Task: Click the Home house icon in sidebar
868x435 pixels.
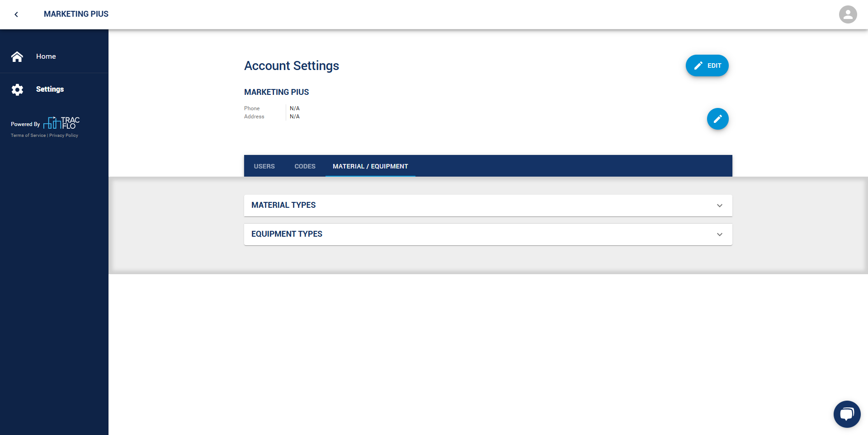Action: click(x=17, y=56)
